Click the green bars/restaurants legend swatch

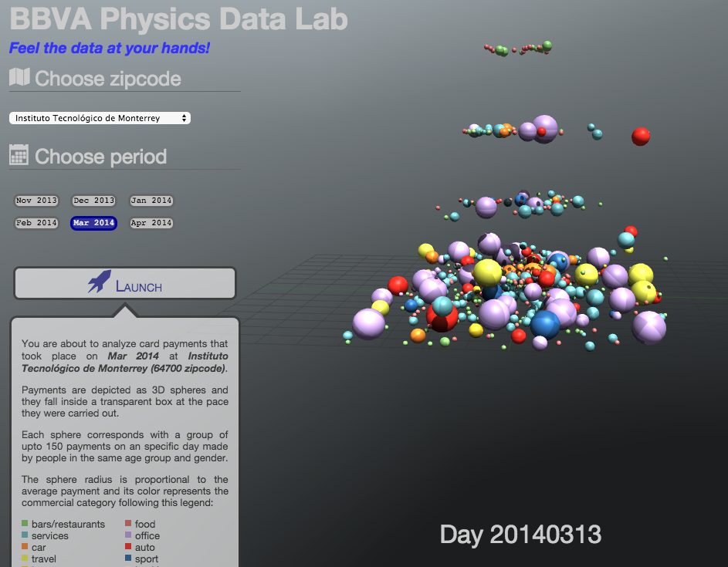25,523
